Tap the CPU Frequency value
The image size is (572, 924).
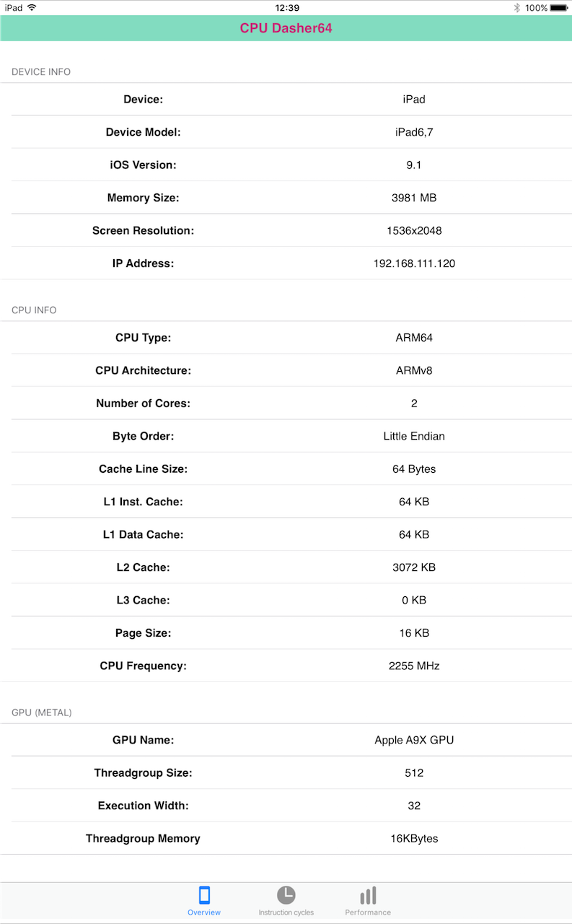click(x=414, y=666)
